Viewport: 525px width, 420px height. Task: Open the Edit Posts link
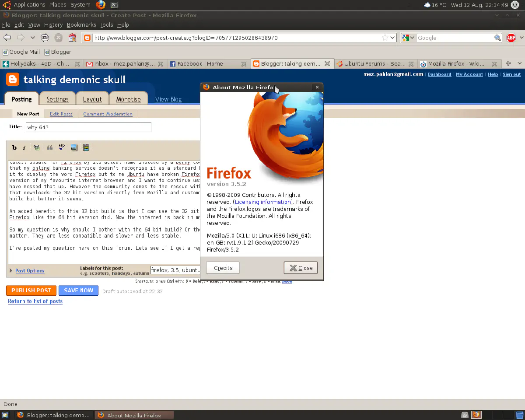pos(61,114)
